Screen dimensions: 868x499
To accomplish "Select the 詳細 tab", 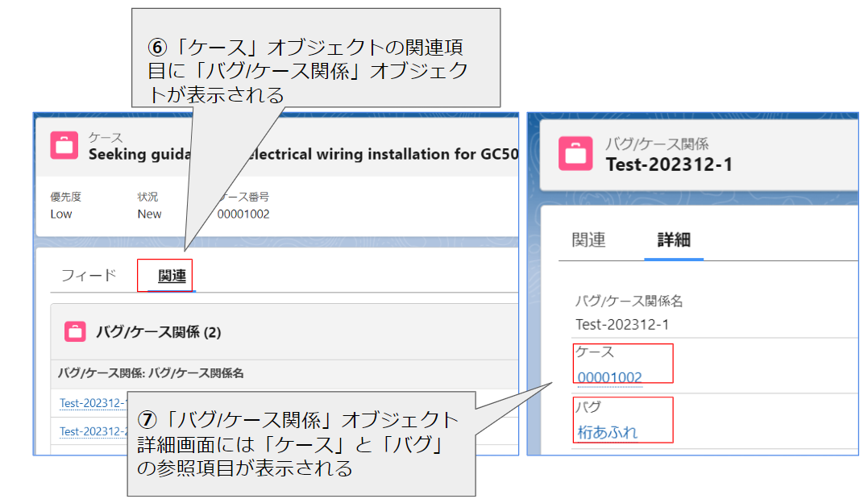I will [x=674, y=239].
